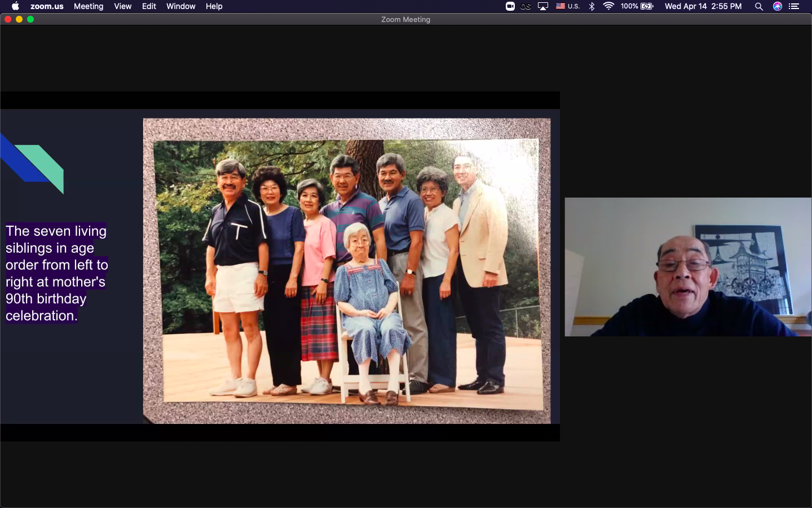Open the Window menu
Screen dimensions: 812x508
[x=180, y=6]
